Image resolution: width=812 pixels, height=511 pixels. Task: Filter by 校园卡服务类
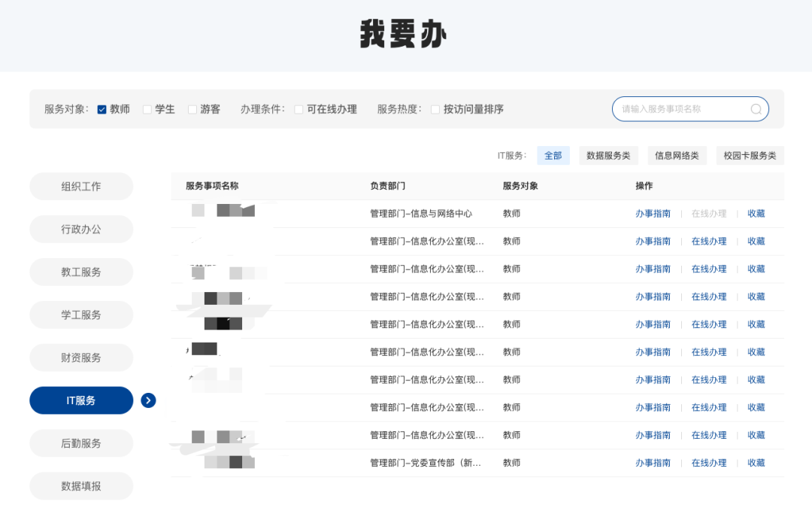pyautogui.click(x=750, y=156)
